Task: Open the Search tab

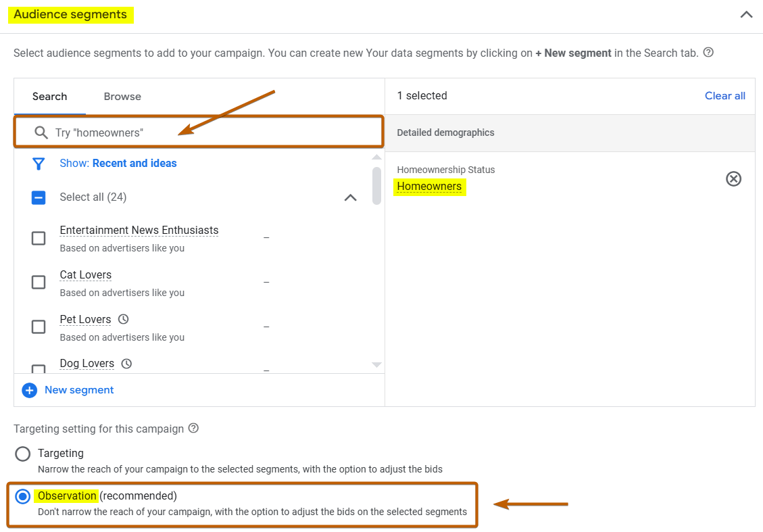Action: pyautogui.click(x=50, y=97)
